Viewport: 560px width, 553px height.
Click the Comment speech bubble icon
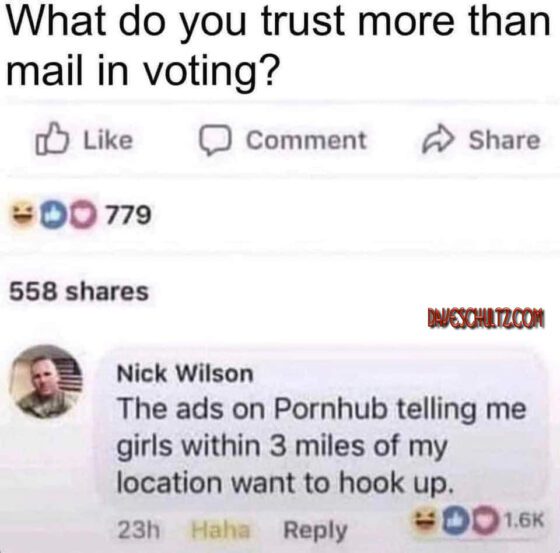215,141
